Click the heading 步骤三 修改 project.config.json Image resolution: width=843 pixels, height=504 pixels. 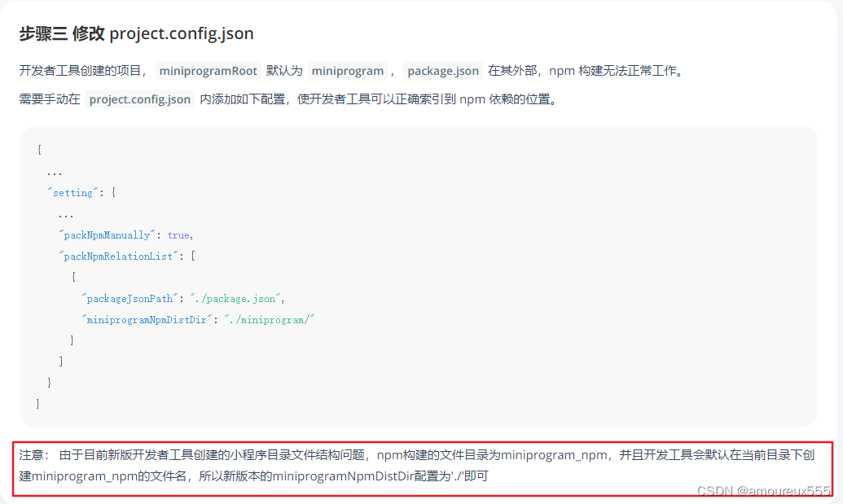click(135, 33)
